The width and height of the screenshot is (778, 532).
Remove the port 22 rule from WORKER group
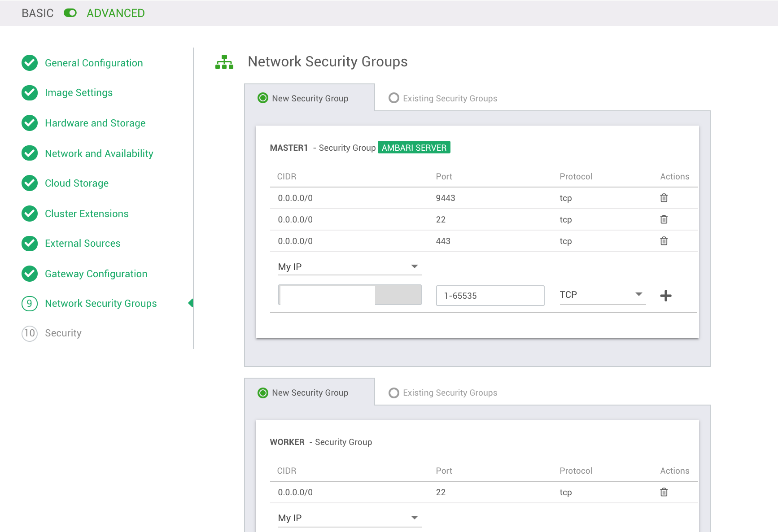[664, 492]
